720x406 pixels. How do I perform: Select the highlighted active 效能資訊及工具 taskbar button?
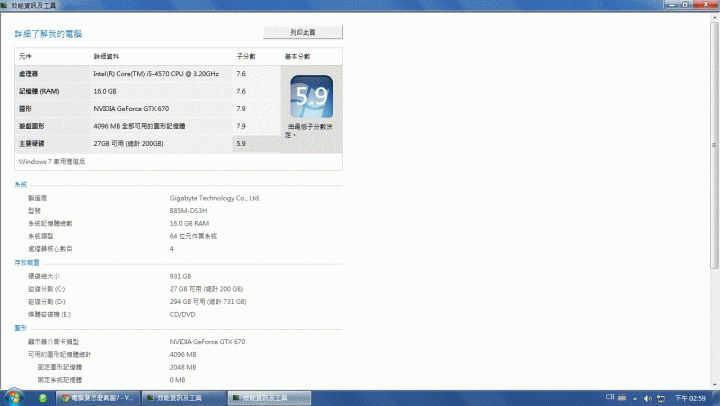click(270, 398)
